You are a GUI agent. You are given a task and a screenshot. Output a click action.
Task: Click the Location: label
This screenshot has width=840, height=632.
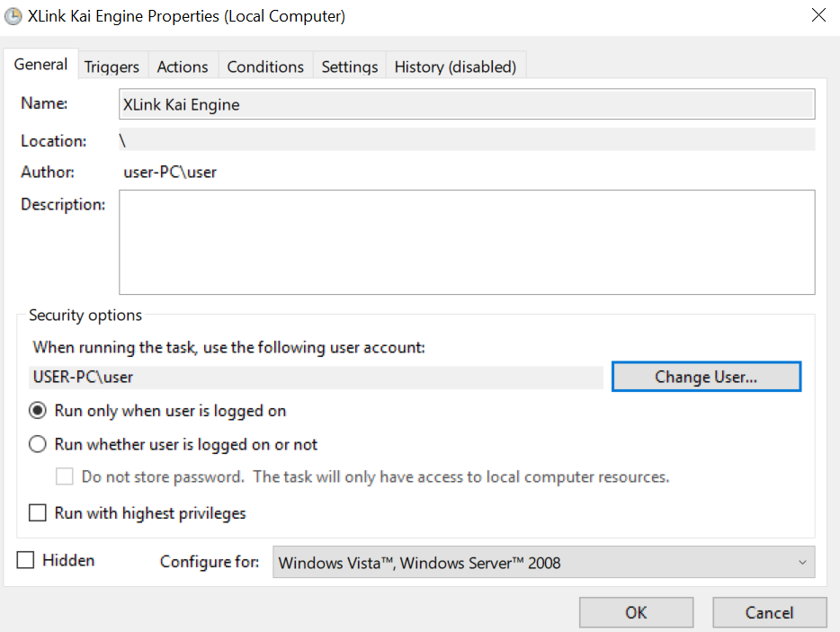click(54, 141)
